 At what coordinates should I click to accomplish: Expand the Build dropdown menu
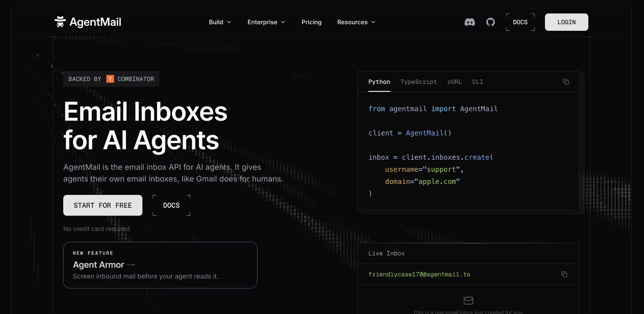[x=220, y=22]
